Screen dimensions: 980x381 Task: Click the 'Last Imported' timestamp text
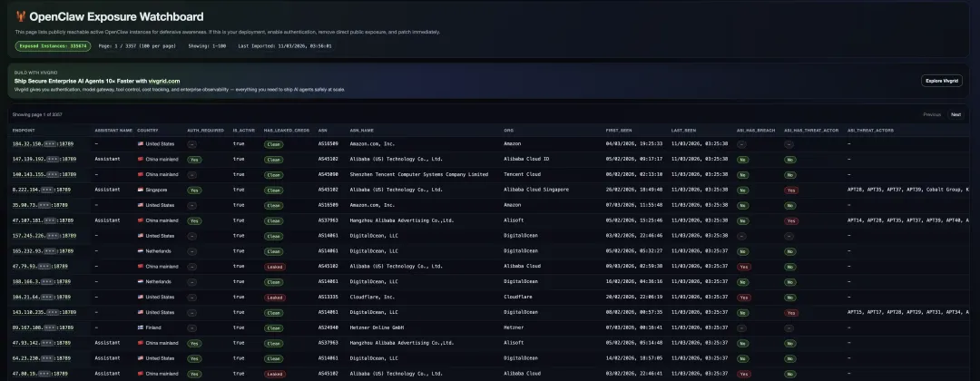click(x=284, y=46)
